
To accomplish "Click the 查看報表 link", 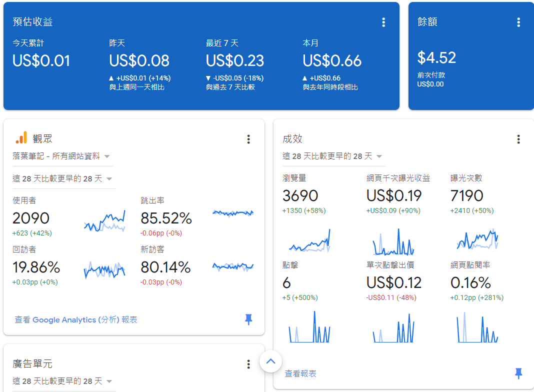I will [300, 373].
